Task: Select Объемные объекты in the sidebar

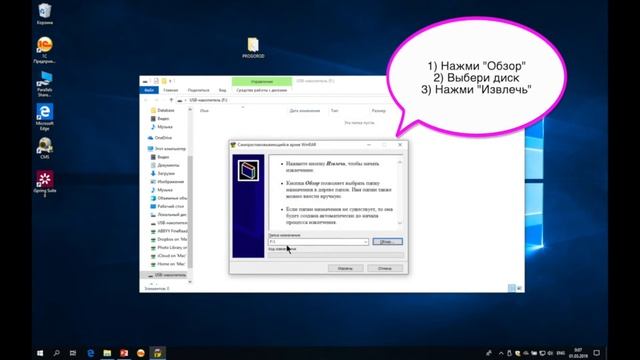Action: [x=169, y=198]
